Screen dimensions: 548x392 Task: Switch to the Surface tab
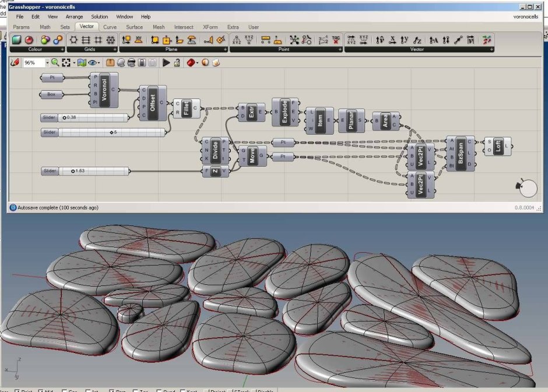click(135, 27)
